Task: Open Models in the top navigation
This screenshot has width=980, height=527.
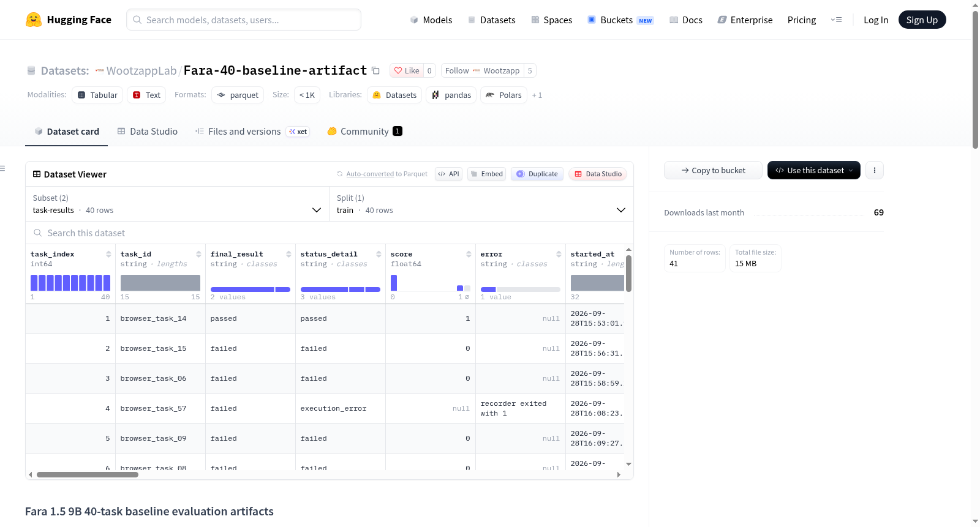Action: pos(431,20)
